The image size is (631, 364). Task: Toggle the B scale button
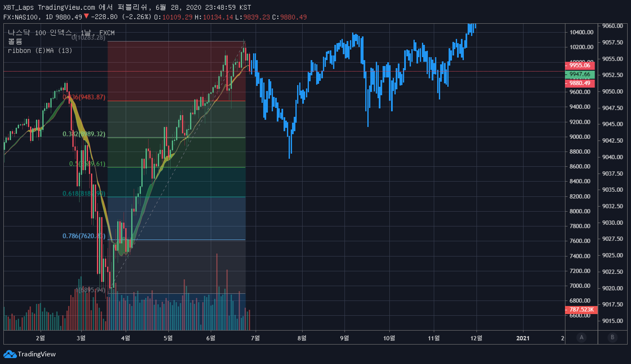tap(612, 337)
